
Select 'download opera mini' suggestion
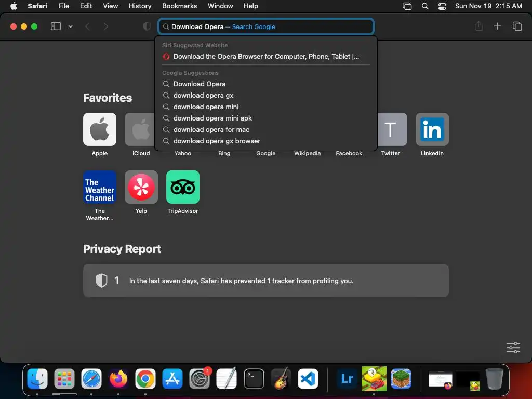pos(266,107)
